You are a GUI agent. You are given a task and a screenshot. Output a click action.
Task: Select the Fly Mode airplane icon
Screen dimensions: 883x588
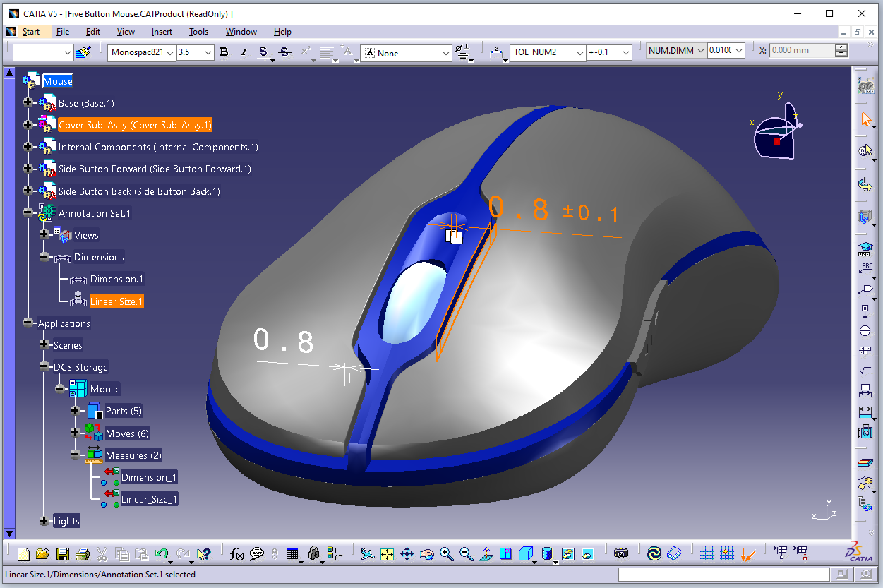click(x=366, y=554)
